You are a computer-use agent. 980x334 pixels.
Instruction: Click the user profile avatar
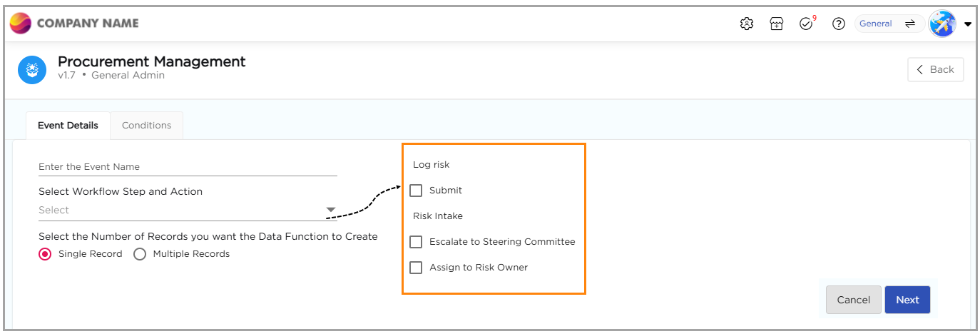(942, 24)
